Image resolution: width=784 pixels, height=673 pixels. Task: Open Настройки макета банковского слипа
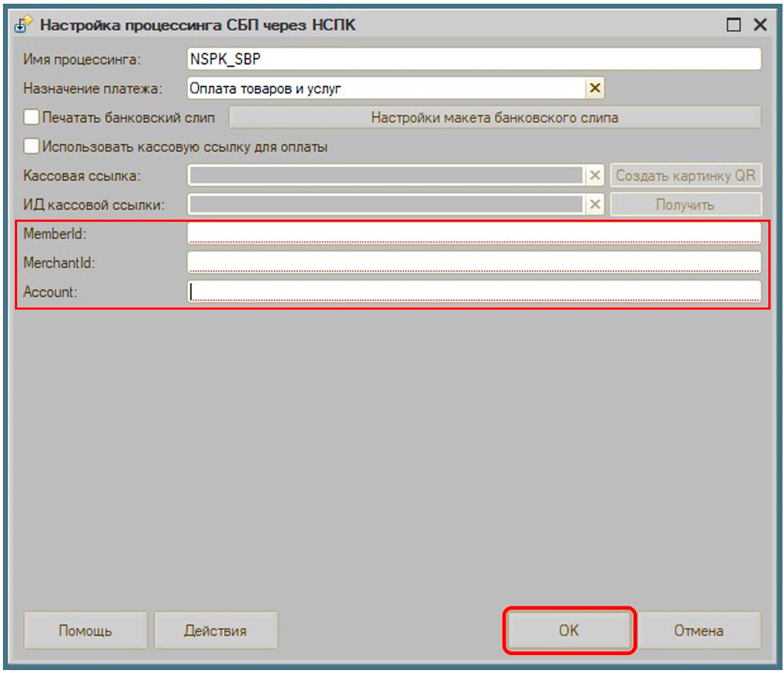(495, 118)
